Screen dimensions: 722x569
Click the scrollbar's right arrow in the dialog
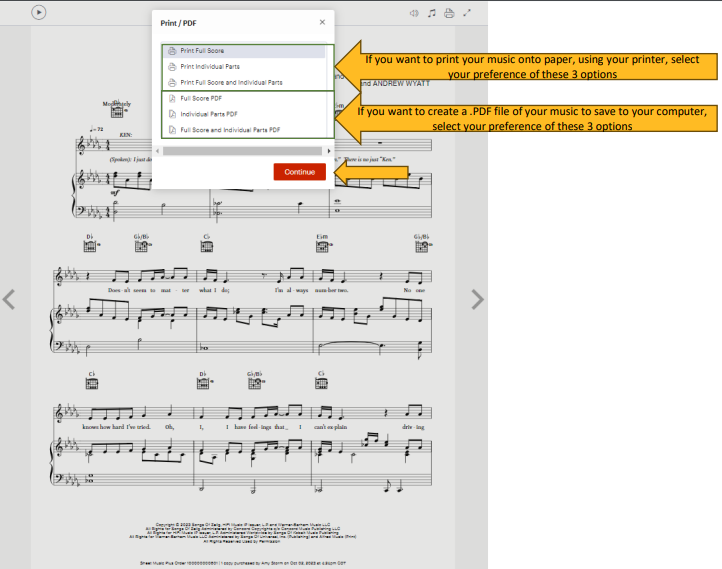[330, 151]
